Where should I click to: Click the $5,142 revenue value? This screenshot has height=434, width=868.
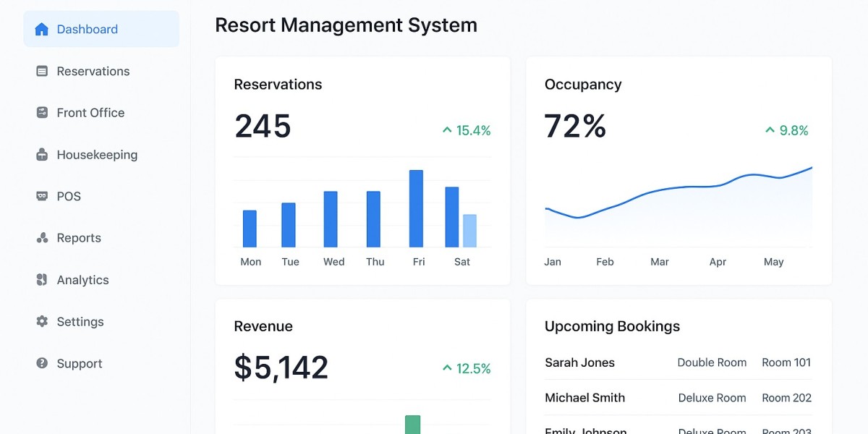(281, 367)
